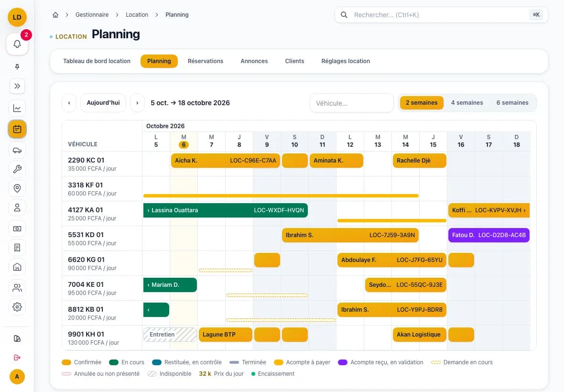Open the users group sidebar icon
Image resolution: width=564 pixels, height=392 pixels.
pyautogui.click(x=17, y=288)
